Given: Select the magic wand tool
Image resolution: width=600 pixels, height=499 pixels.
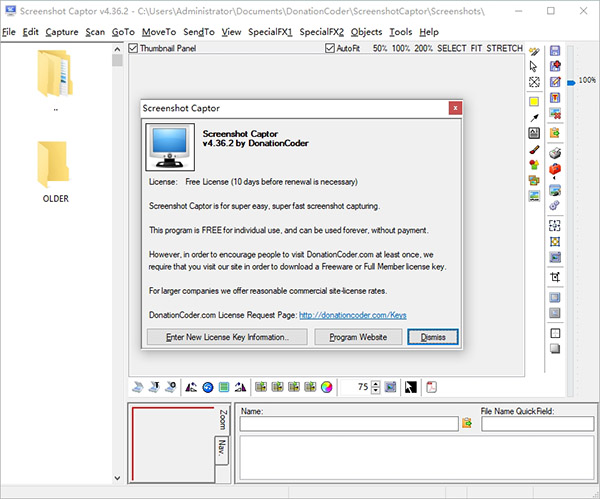Looking at the screenshot, I should pyautogui.click(x=534, y=51).
